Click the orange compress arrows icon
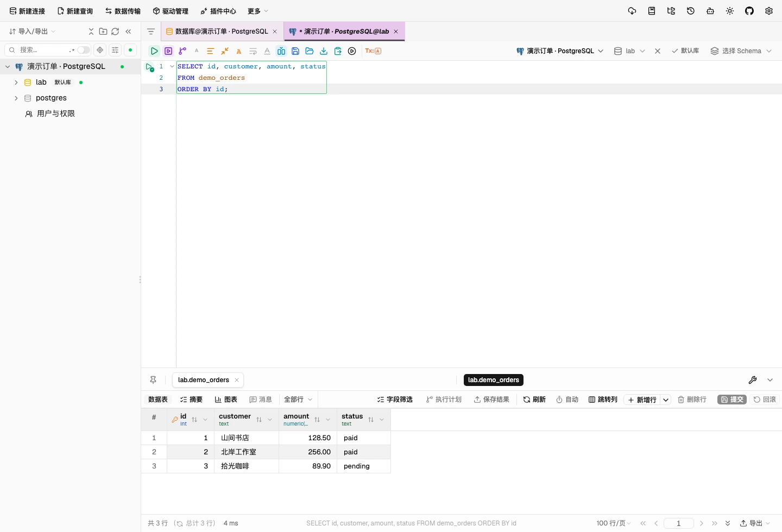 [224, 51]
